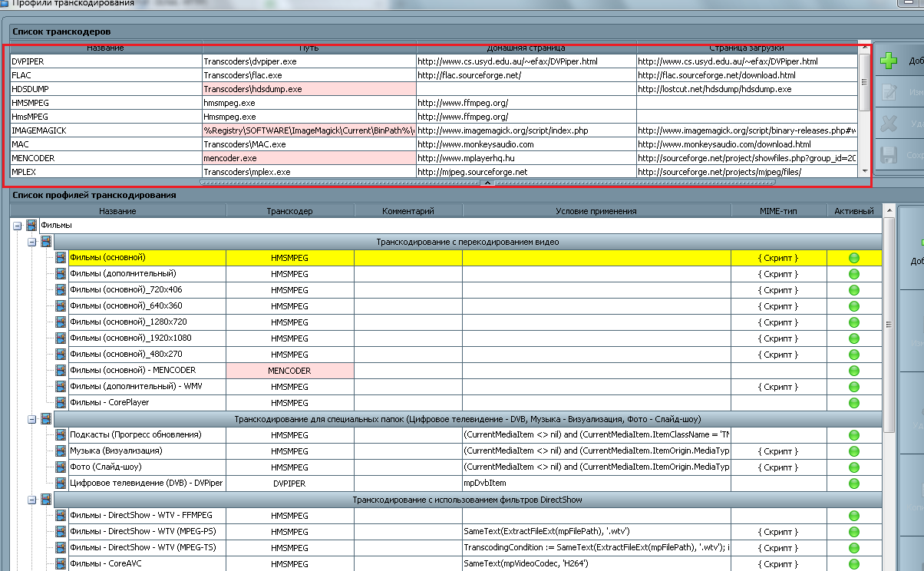Click the splitter collapse arrow between lists
Screen dimensions: 924x571
point(487,183)
